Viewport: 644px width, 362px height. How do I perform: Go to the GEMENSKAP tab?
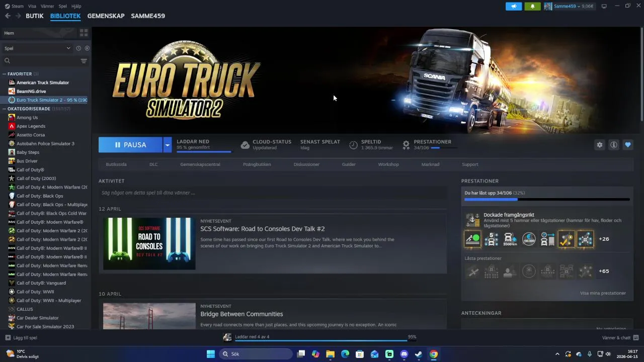click(x=106, y=16)
